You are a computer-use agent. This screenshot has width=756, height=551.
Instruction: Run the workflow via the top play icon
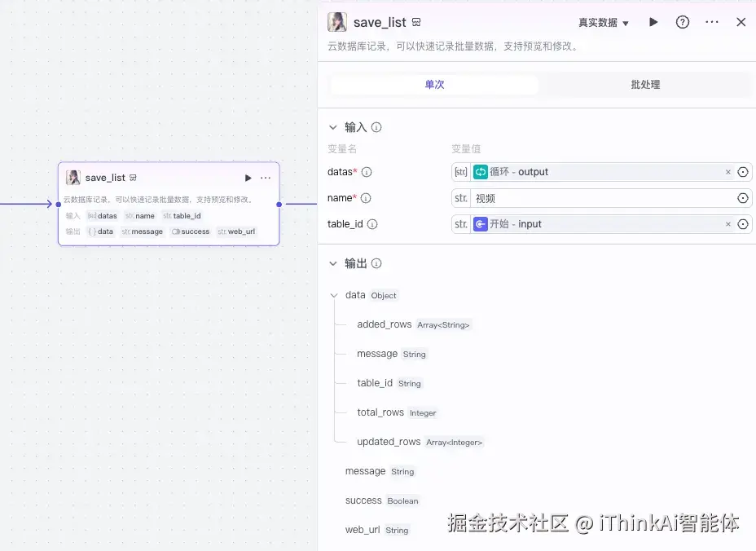[653, 22]
